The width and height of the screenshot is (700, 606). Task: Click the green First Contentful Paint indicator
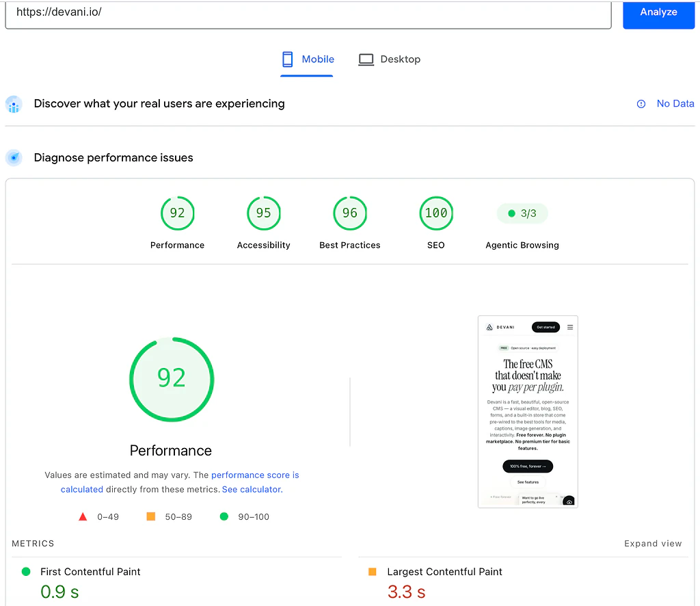[x=26, y=572]
